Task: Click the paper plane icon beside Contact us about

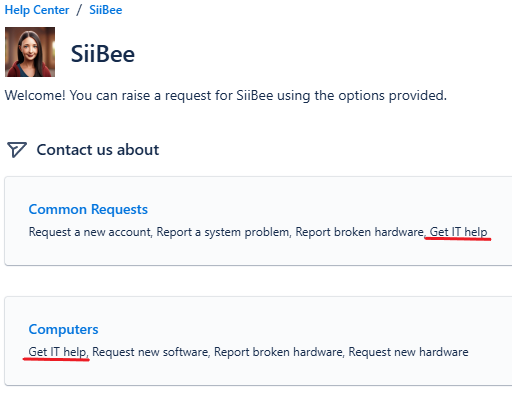Action: (x=17, y=150)
